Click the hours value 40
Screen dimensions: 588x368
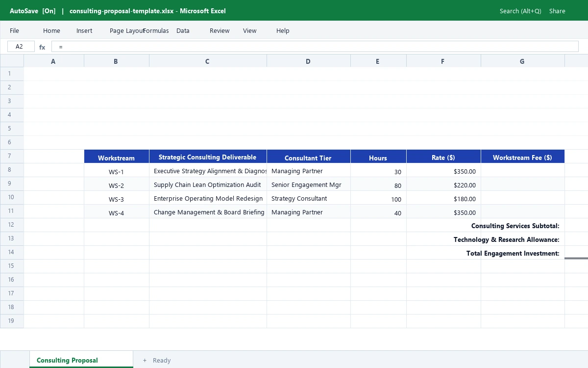378,211
